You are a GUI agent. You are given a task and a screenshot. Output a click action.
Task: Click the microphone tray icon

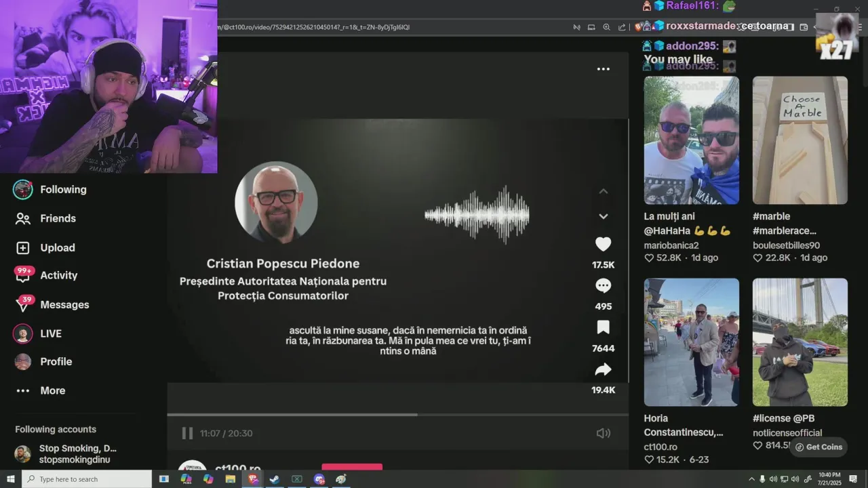tap(762, 479)
